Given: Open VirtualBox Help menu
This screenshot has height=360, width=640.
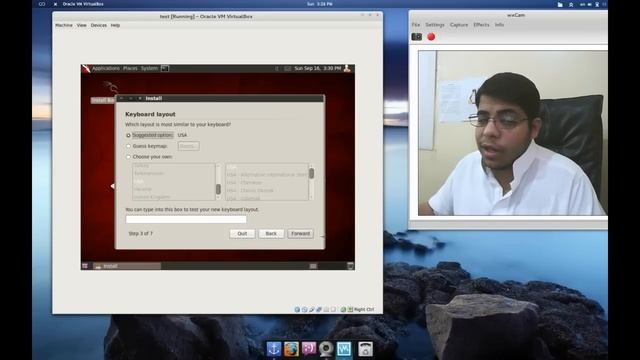Looking at the screenshot, I should (x=116, y=25).
